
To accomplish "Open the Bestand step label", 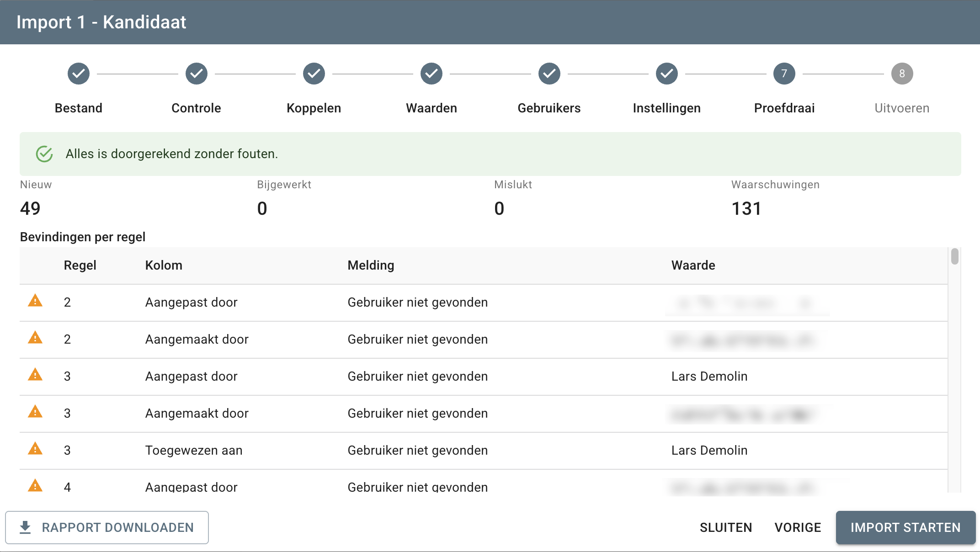I will tap(79, 108).
